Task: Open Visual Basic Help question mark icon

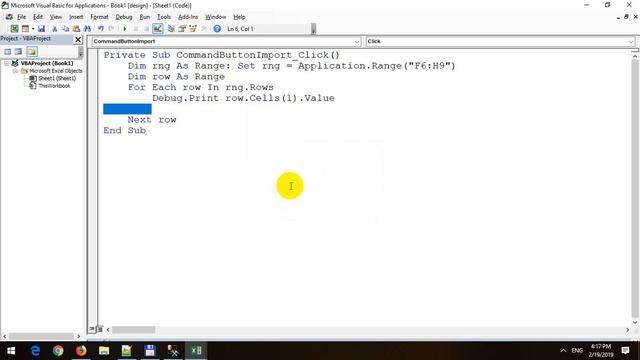Action: (217, 29)
